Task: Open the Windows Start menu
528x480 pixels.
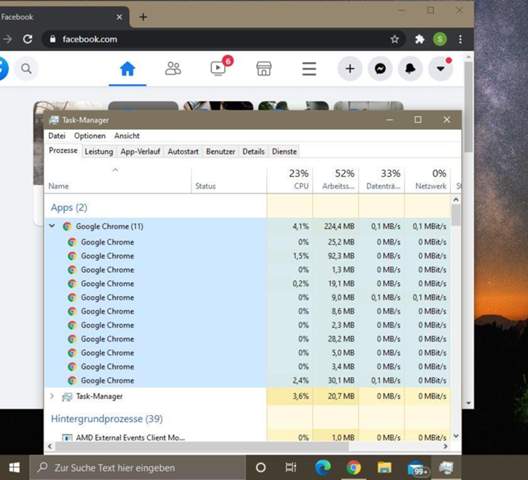Action: pos(14,468)
